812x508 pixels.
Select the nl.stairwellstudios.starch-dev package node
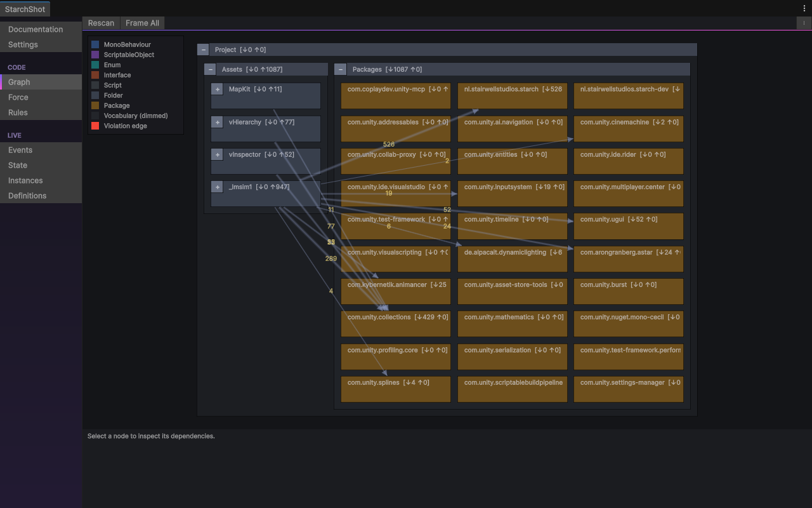click(629, 96)
